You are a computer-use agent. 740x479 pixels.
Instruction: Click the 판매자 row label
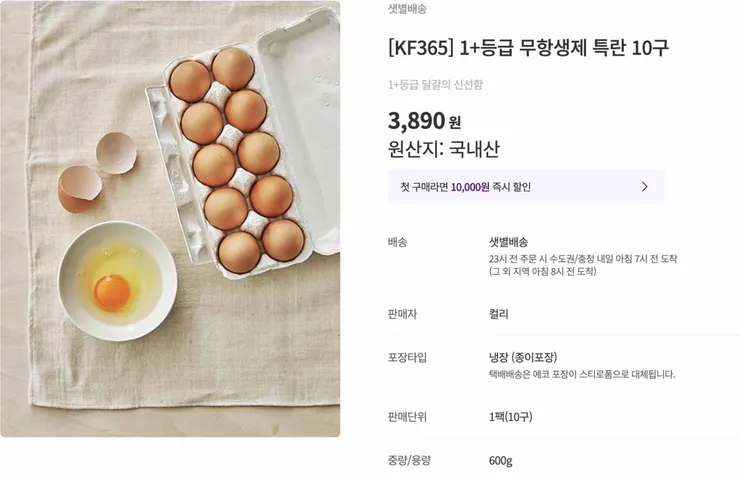402,314
